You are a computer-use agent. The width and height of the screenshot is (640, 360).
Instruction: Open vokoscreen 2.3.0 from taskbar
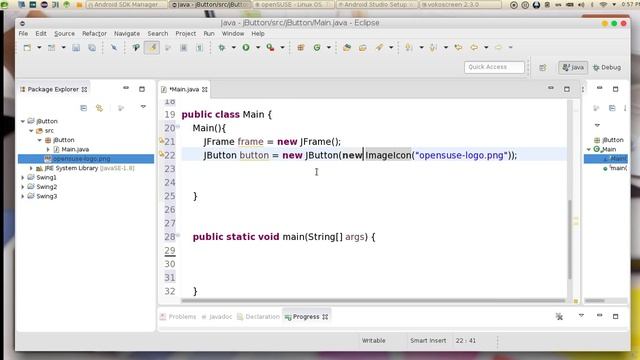coord(460,4)
